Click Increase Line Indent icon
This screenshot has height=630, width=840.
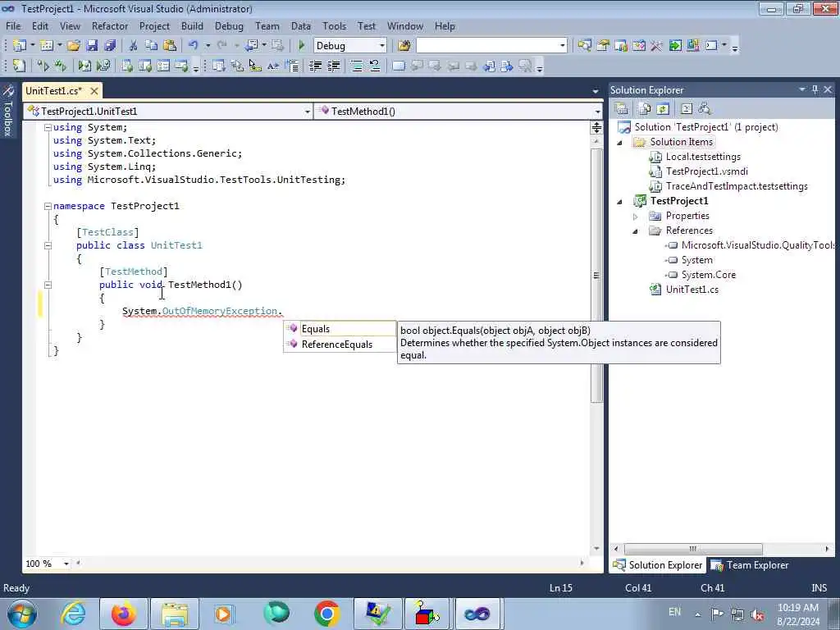coord(334,66)
